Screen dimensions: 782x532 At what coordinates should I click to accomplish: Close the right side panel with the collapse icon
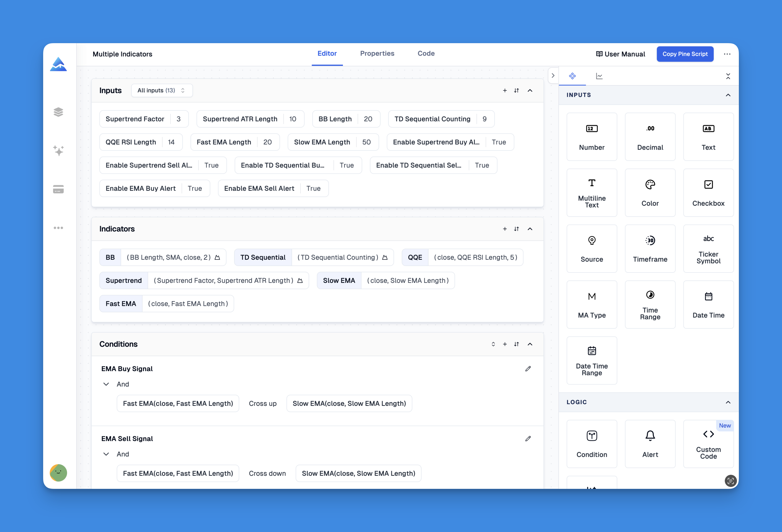(728, 76)
